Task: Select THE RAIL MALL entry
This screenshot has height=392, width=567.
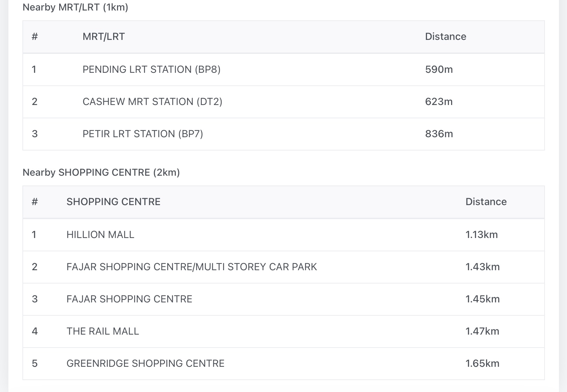Action: pos(103,331)
